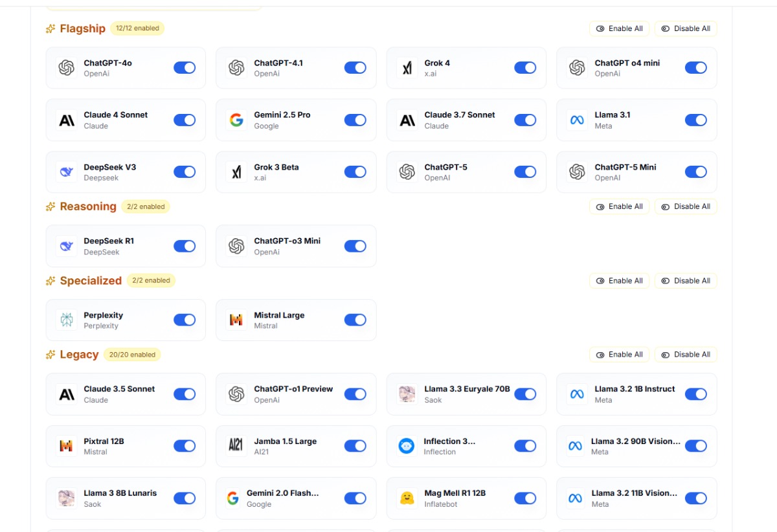777x532 pixels.
Task: Click the Claude logo beside Claude 4 Sonnet
Action: tap(66, 120)
